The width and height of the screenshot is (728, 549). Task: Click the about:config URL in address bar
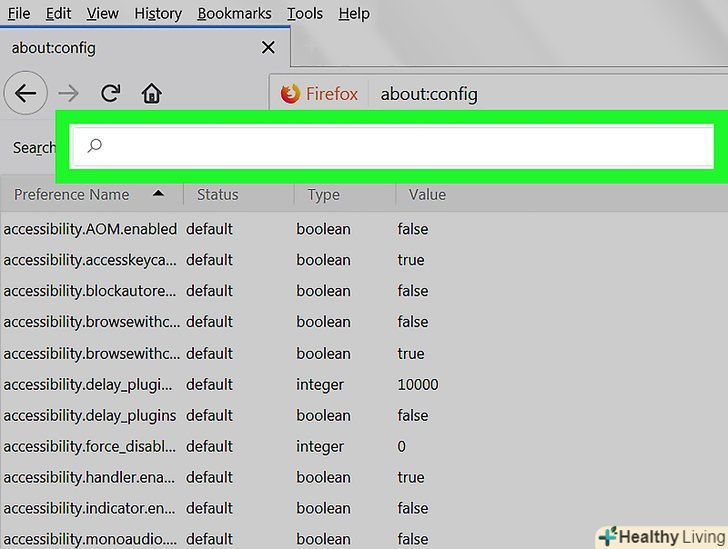(x=429, y=94)
